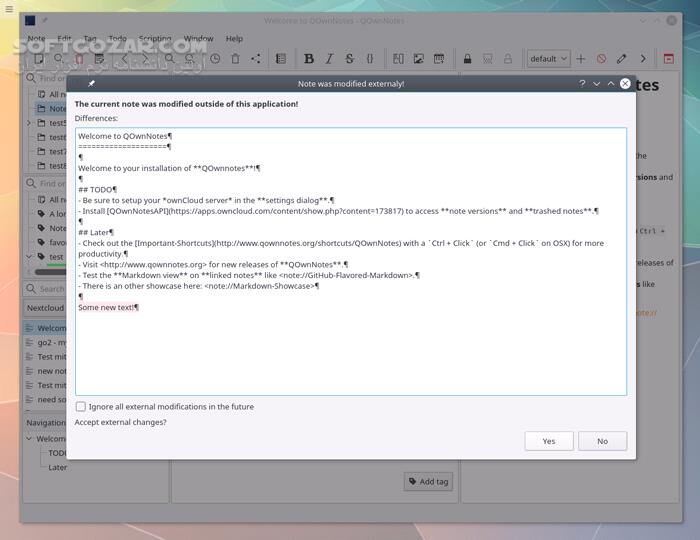700x540 pixels.
Task: Click the pin icon in main window title bar
Action: (x=45, y=21)
